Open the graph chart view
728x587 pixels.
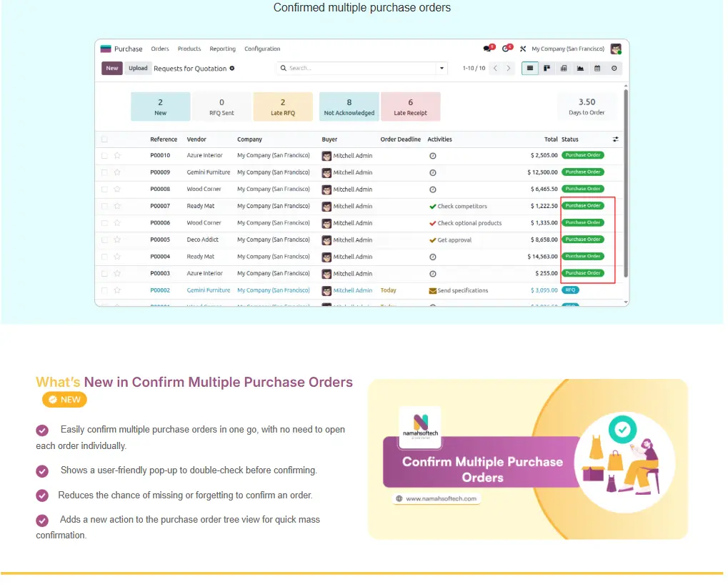click(x=580, y=69)
